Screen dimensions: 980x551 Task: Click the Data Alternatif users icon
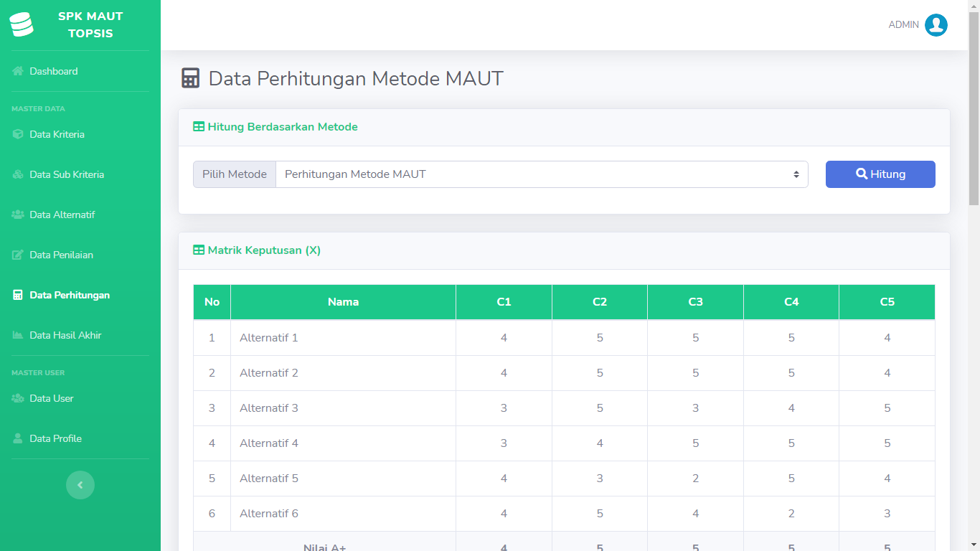[x=18, y=215]
